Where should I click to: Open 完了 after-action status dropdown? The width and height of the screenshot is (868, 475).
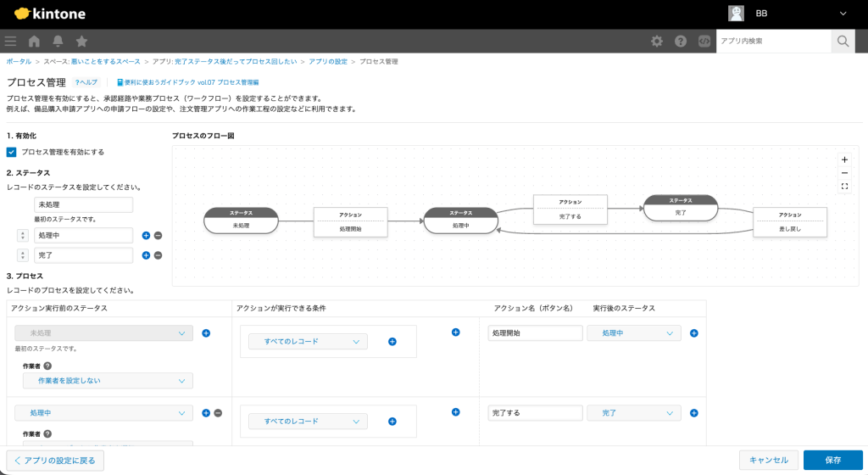[x=634, y=413]
